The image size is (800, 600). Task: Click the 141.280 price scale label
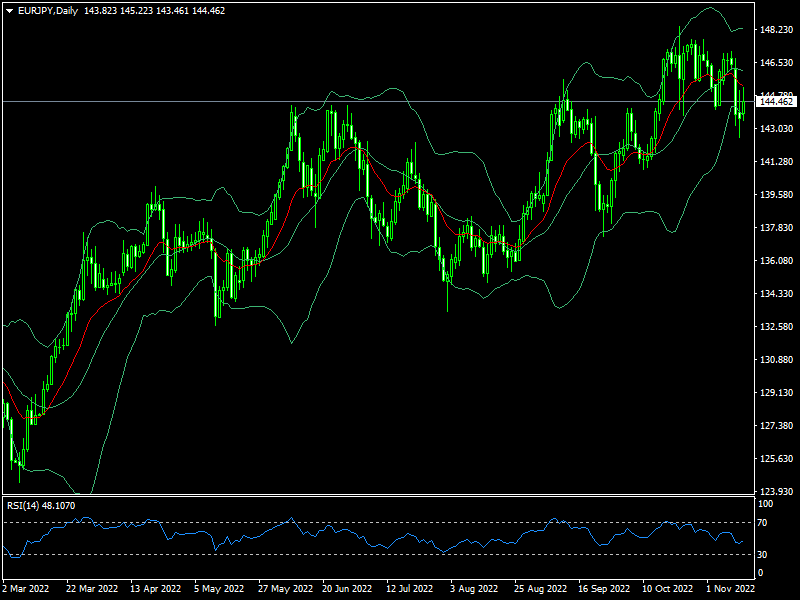tap(777, 162)
